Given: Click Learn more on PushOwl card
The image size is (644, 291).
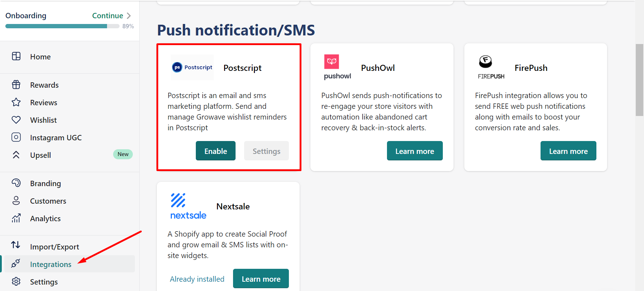Looking at the screenshot, I should coord(415,151).
